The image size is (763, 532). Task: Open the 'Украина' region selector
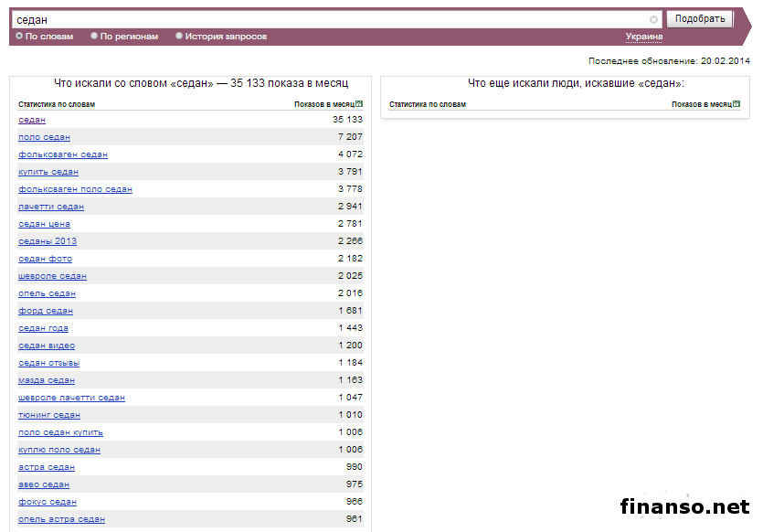(x=643, y=37)
